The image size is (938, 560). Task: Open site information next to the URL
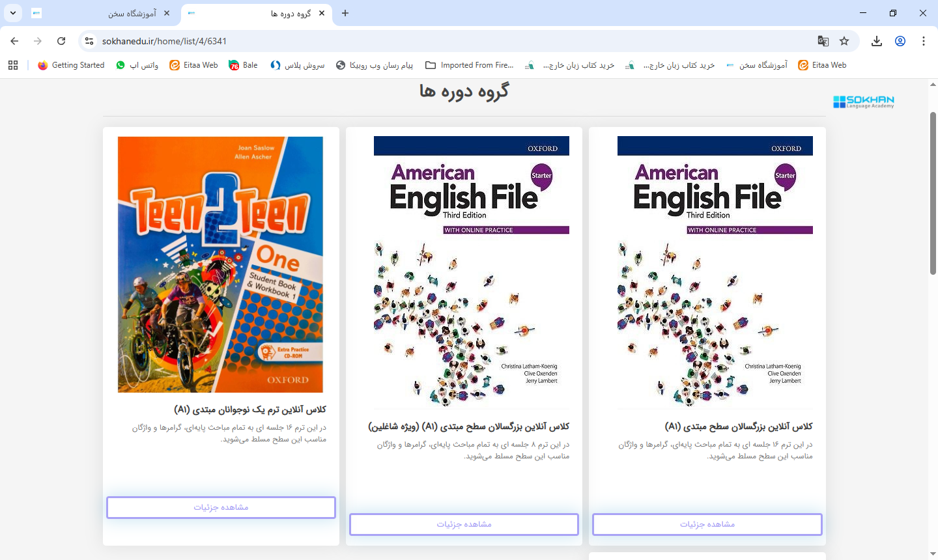pos(89,40)
